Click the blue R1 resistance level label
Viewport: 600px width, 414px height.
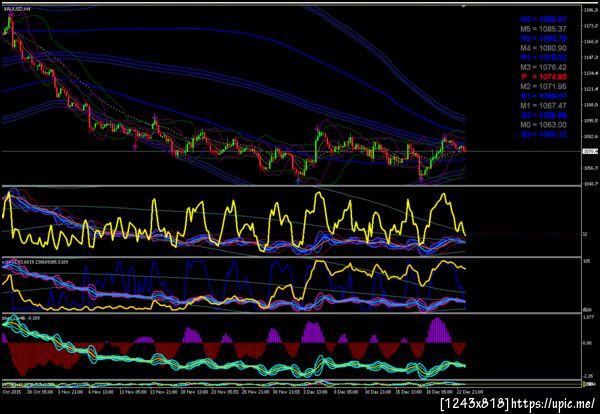point(543,58)
